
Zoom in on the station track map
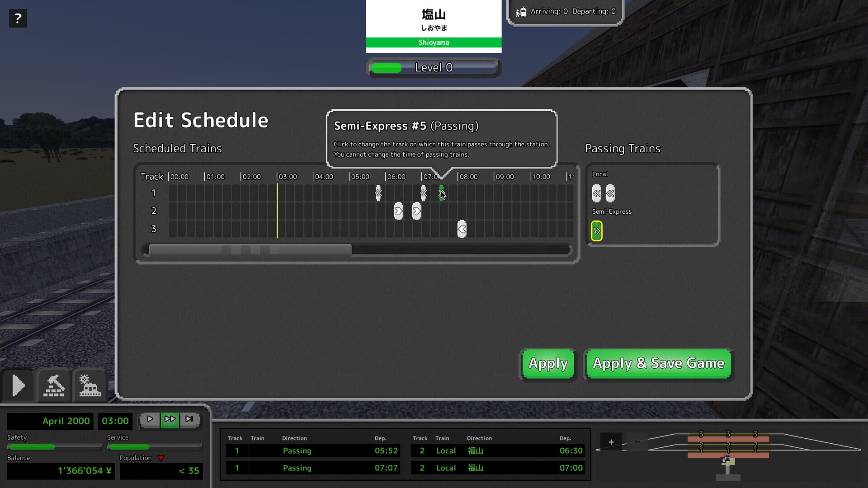611,441
